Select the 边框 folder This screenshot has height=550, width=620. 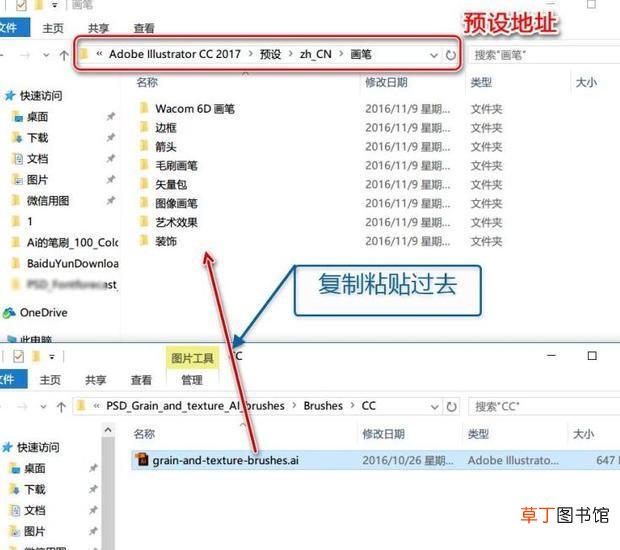click(x=166, y=128)
